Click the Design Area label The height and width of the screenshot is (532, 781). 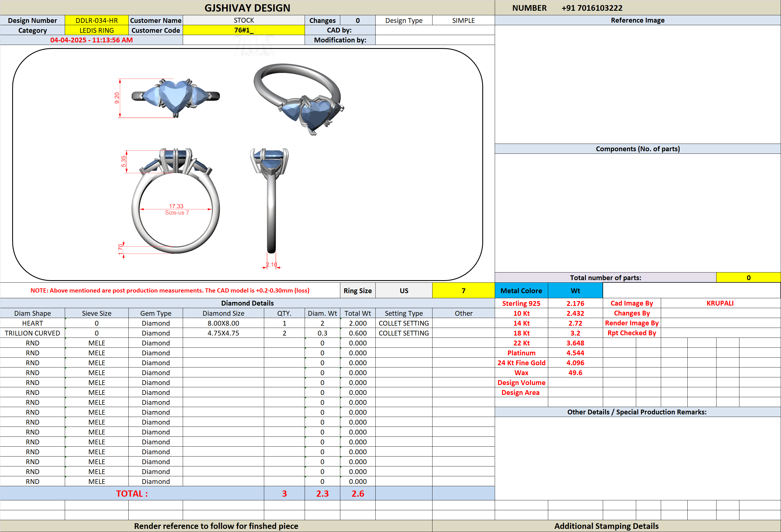(520, 392)
